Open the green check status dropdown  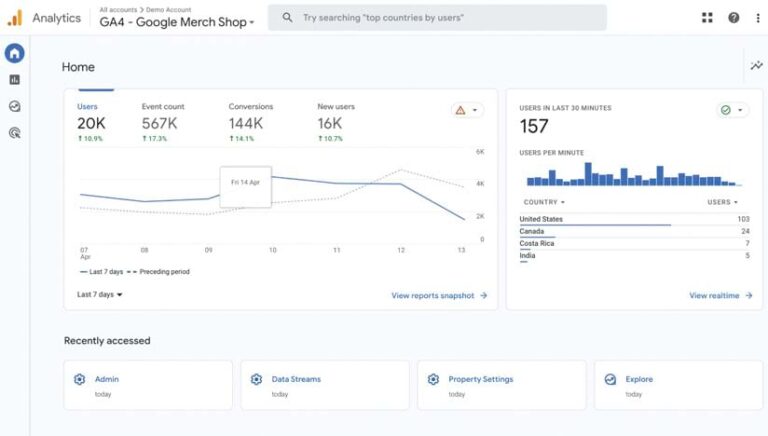[x=732, y=110]
